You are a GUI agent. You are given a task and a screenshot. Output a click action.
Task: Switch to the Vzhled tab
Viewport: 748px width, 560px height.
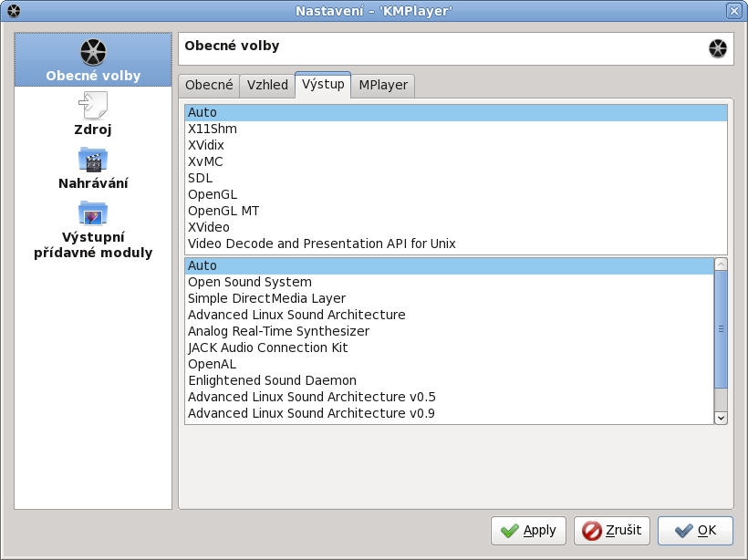[x=267, y=86]
